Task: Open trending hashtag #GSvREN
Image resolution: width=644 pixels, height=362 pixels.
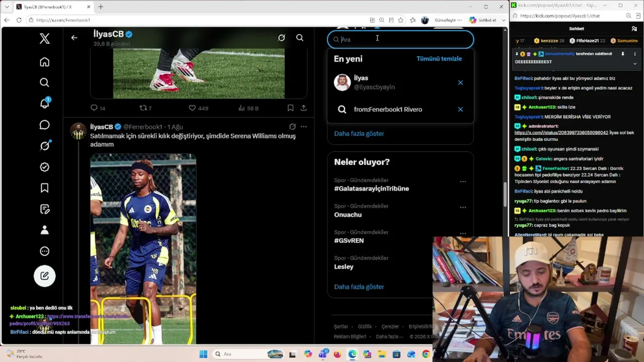Action: (x=349, y=241)
